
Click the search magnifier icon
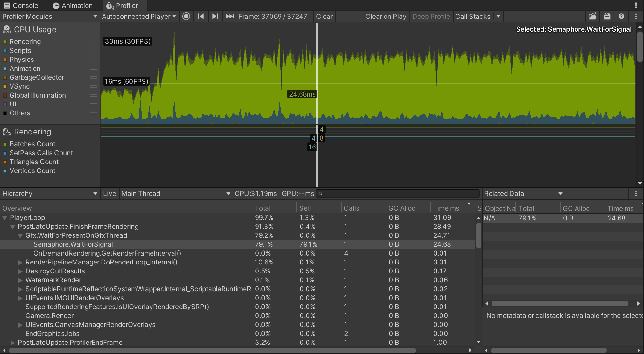pyautogui.click(x=321, y=194)
